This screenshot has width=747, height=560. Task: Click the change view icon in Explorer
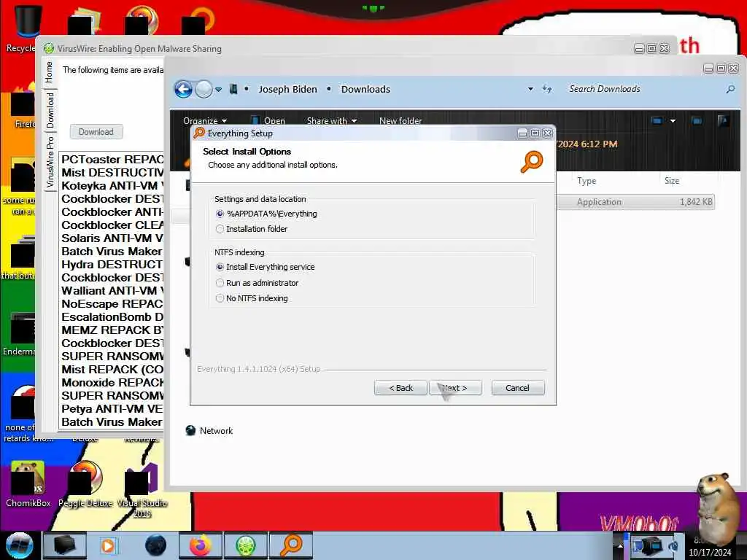point(657,121)
